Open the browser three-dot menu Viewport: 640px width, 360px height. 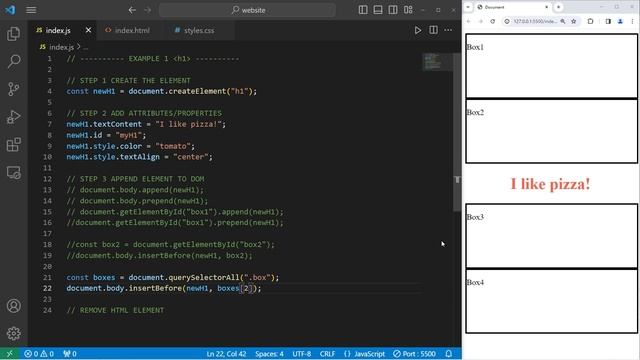(x=632, y=21)
